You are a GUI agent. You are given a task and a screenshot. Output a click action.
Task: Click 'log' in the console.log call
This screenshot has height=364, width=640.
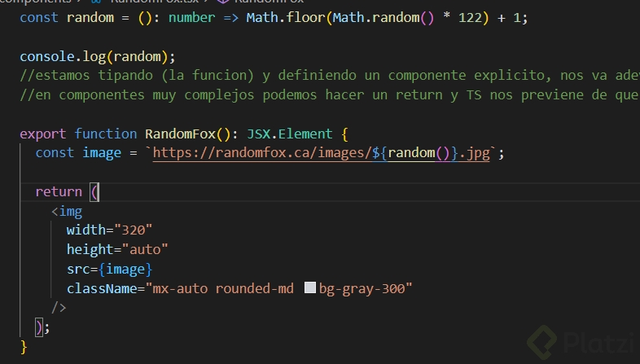pyautogui.click(x=94, y=57)
